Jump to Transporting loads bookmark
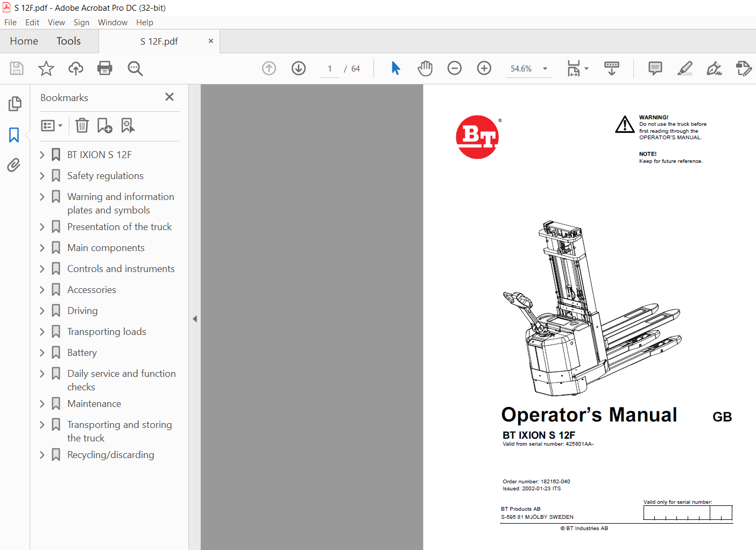The height and width of the screenshot is (550, 756). pyautogui.click(x=107, y=332)
